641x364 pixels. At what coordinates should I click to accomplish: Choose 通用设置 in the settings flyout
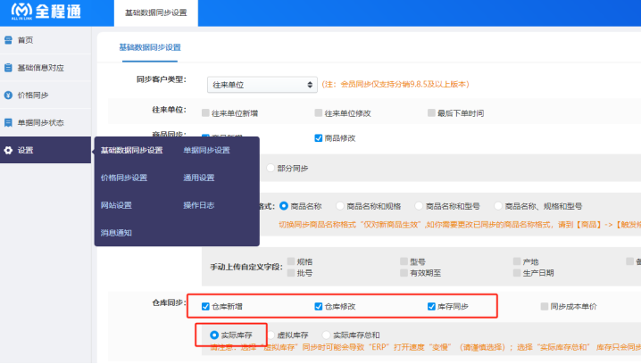199,178
